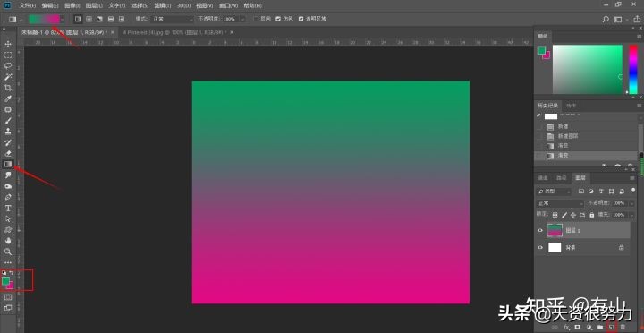Image resolution: width=644 pixels, height=333 pixels.
Task: Select the Path Selection tool
Action: [8, 219]
